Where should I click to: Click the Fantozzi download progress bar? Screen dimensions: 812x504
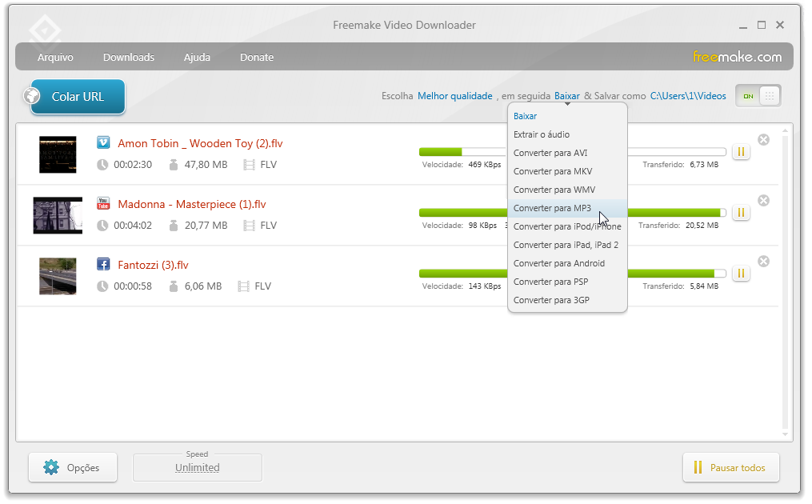point(572,273)
